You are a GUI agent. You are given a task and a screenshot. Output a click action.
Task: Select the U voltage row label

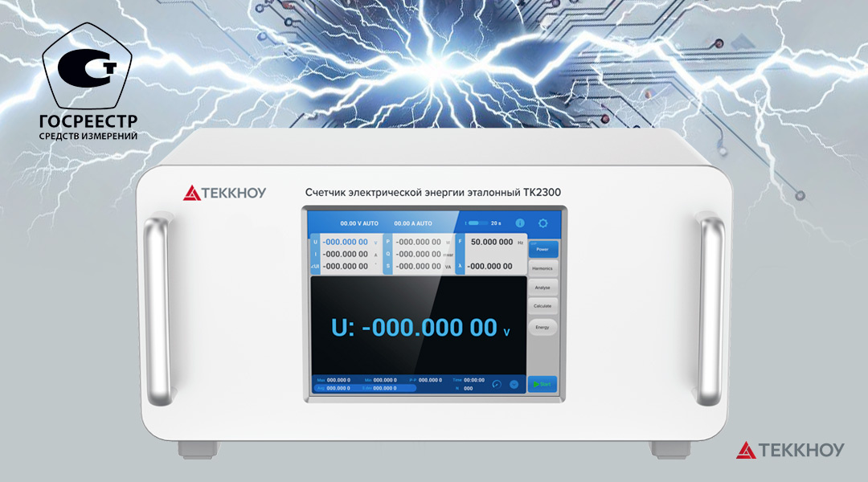pos(316,242)
